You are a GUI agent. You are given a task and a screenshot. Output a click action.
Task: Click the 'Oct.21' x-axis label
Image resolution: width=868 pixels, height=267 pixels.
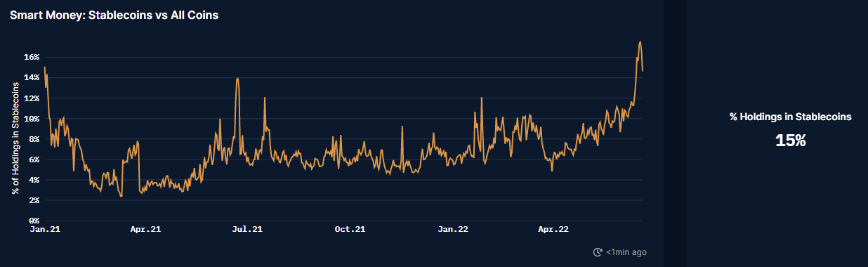tap(350, 229)
